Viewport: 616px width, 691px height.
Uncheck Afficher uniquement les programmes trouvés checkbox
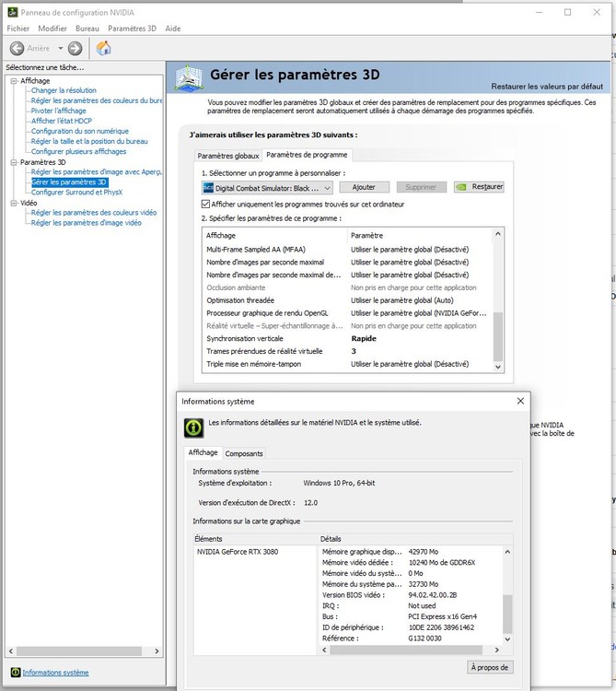pyautogui.click(x=205, y=204)
